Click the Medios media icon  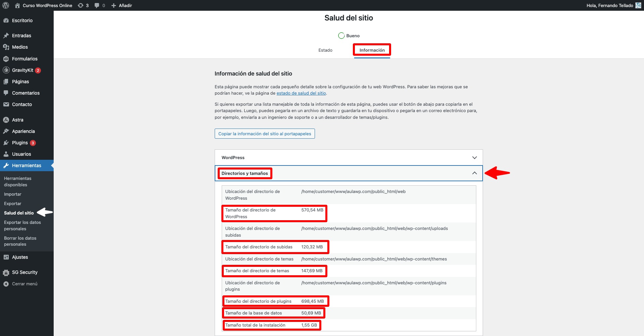[x=6, y=47]
